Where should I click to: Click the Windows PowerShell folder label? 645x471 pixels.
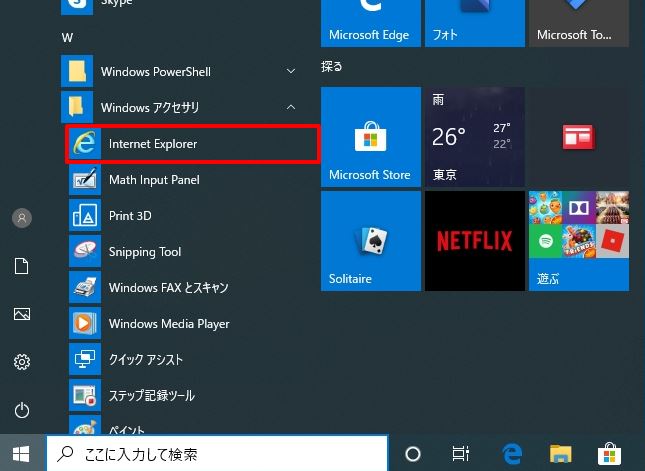coord(156,72)
